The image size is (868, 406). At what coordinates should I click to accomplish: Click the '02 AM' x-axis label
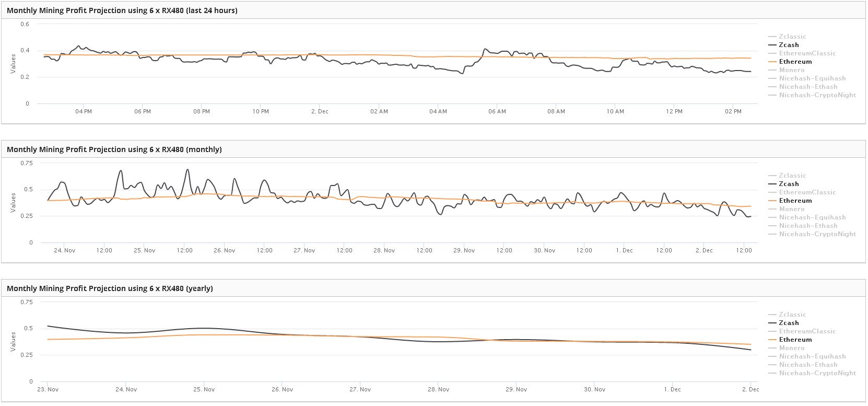pos(379,112)
